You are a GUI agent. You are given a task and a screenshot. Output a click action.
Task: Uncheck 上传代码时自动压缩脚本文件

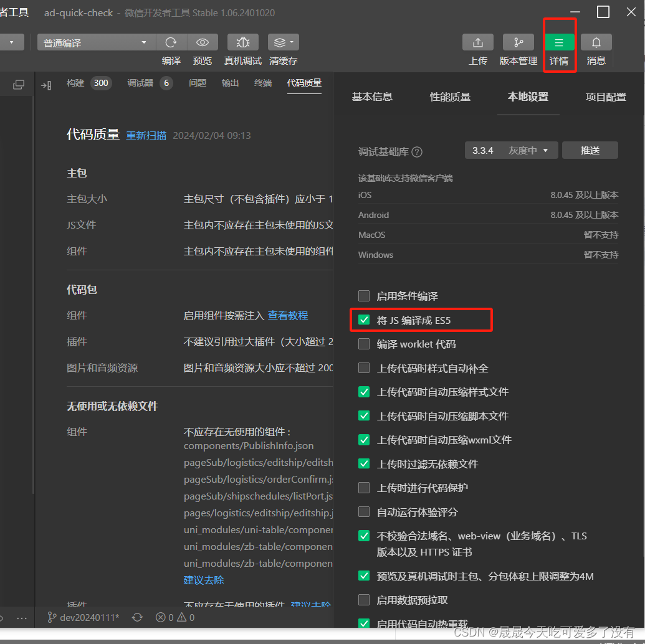tap(364, 416)
